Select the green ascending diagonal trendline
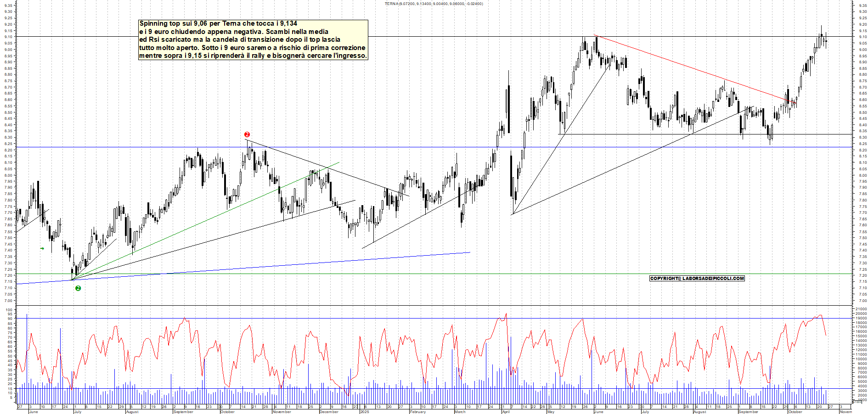The height and width of the screenshot is (414, 868). pyautogui.click(x=207, y=220)
